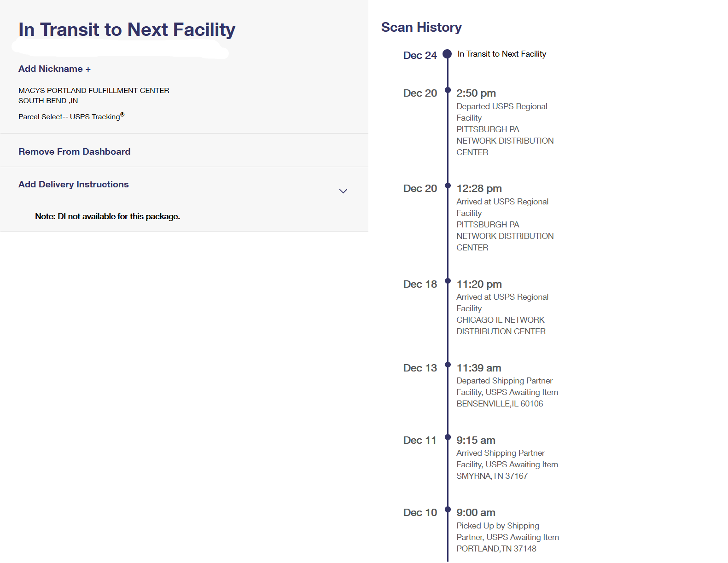This screenshot has height=563, width=728.
Task: Click the Dec 24 timeline dot
Action: pyautogui.click(x=447, y=54)
